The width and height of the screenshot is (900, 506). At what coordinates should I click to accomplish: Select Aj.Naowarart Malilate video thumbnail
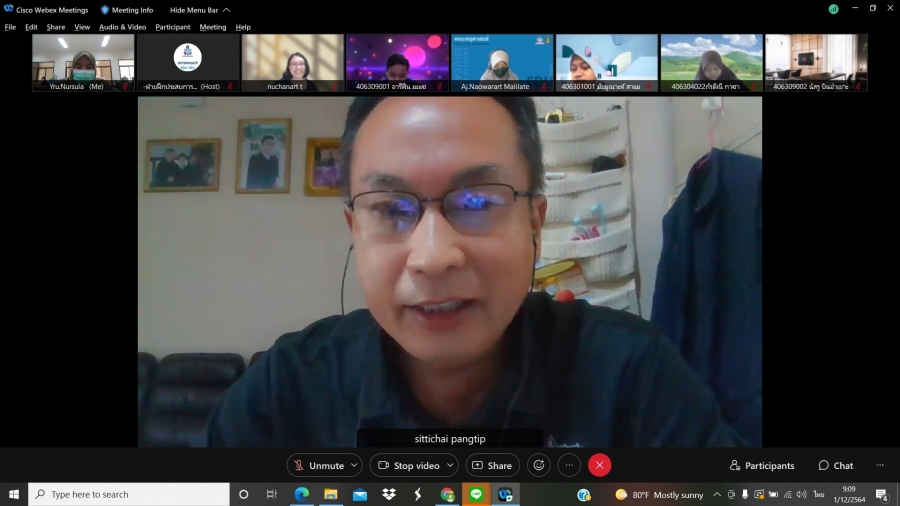point(501,63)
